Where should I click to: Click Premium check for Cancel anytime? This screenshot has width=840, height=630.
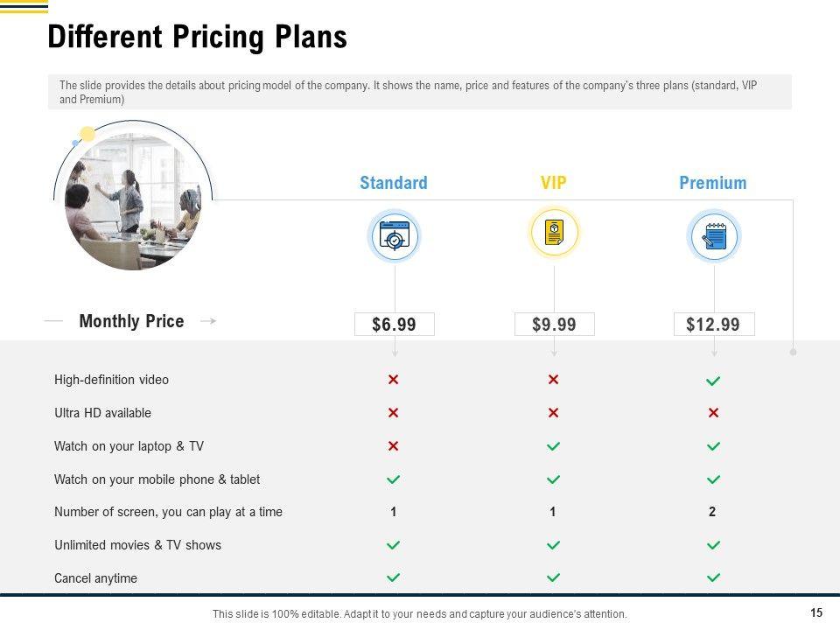pos(713,577)
